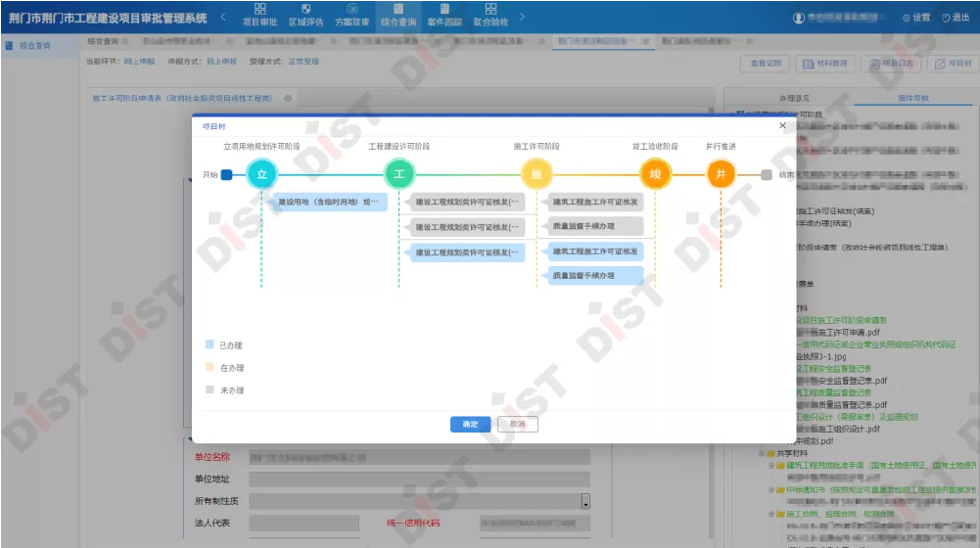Click the 已办理 blue legend swatch
The width and height of the screenshot is (980, 548).
tap(210, 345)
